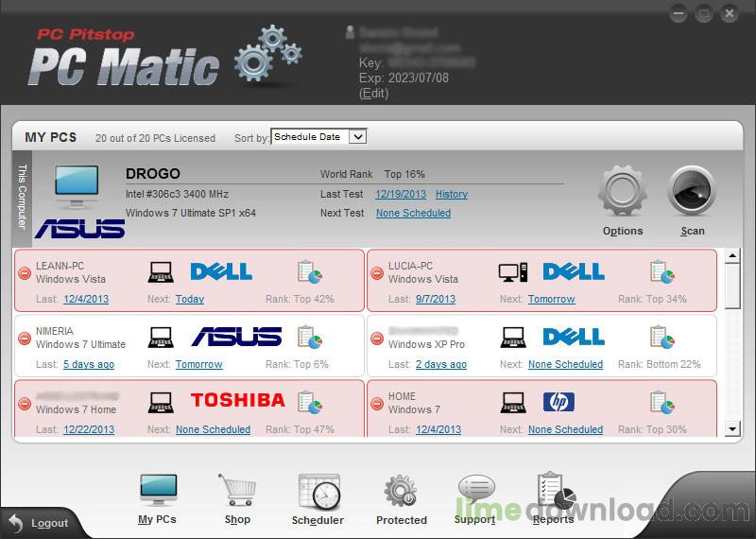Click the PC list scroll up arrow
The width and height of the screenshot is (756, 539).
click(x=732, y=255)
